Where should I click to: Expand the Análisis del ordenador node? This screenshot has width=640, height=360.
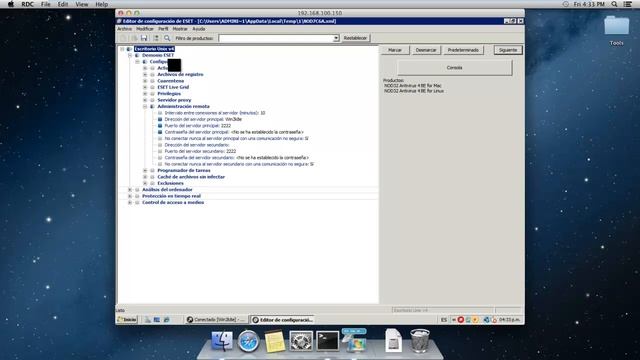[x=130, y=190]
